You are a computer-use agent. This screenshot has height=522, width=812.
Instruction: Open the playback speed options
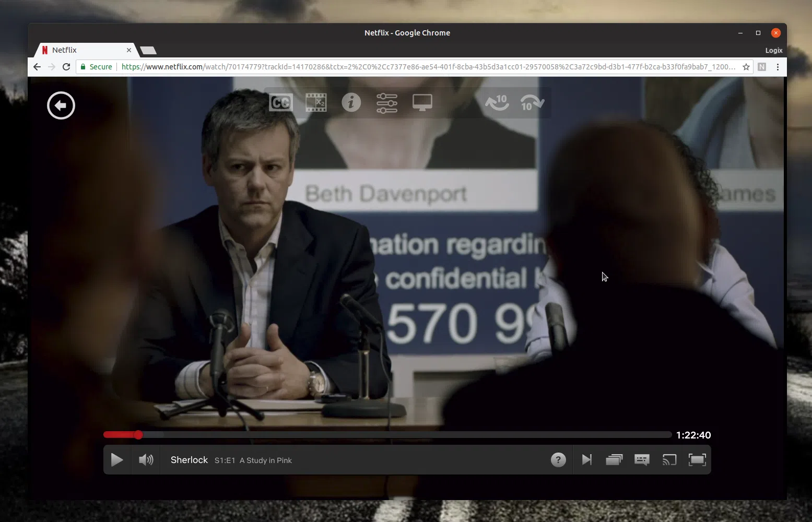pos(316,102)
